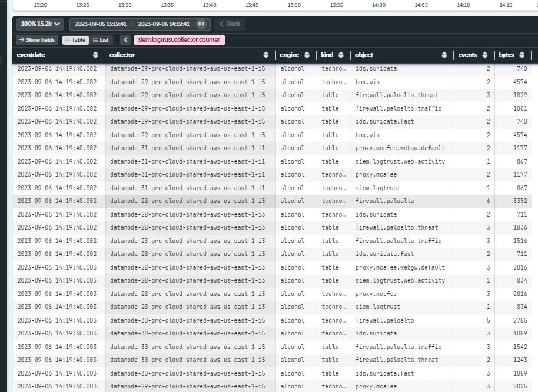Viewport: 538px width, 392px height.
Task: Sort by the object column arrows
Action: (x=444, y=55)
